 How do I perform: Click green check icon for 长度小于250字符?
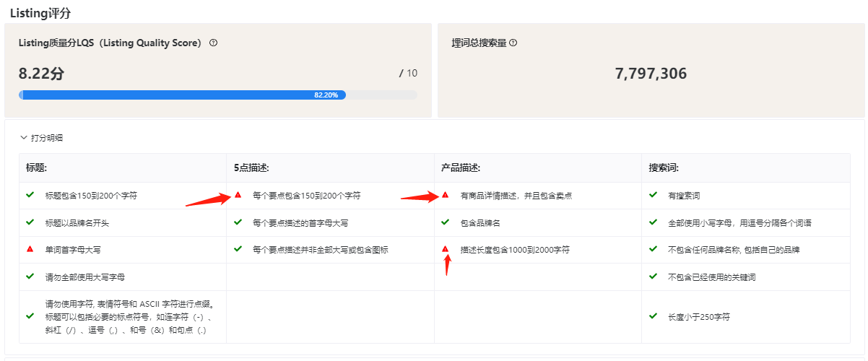click(x=653, y=316)
